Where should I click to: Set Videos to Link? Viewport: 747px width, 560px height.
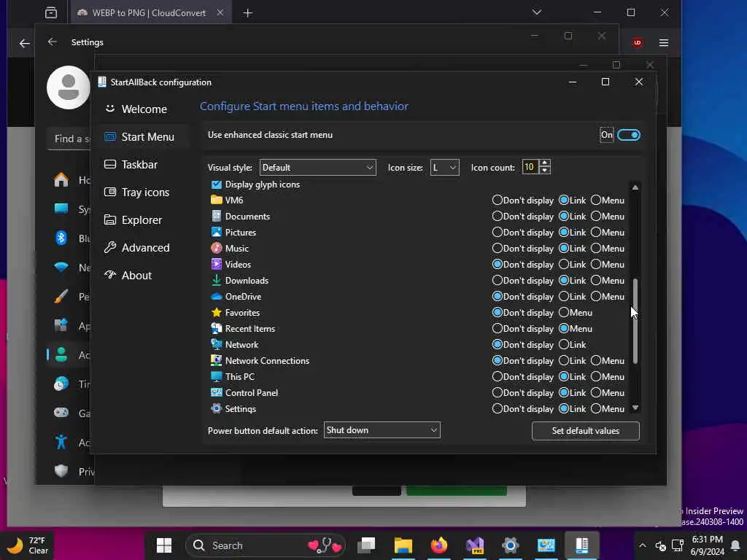tap(564, 264)
